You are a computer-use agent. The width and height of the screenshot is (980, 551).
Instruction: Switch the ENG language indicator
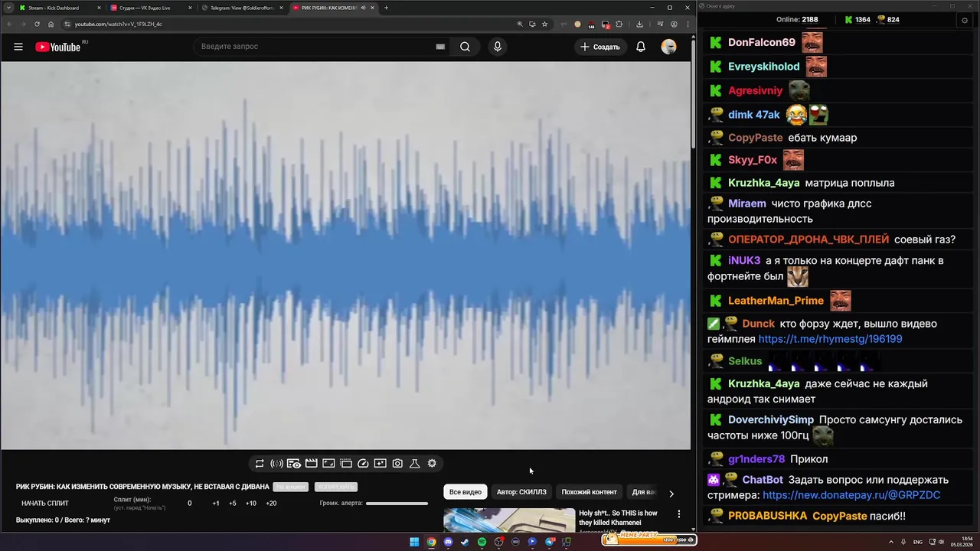(x=918, y=542)
